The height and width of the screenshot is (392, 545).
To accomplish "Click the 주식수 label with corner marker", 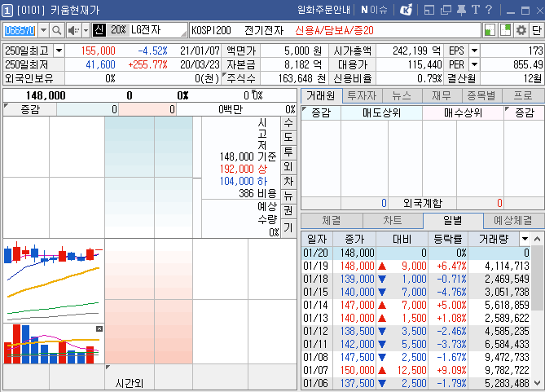I will 240,78.
